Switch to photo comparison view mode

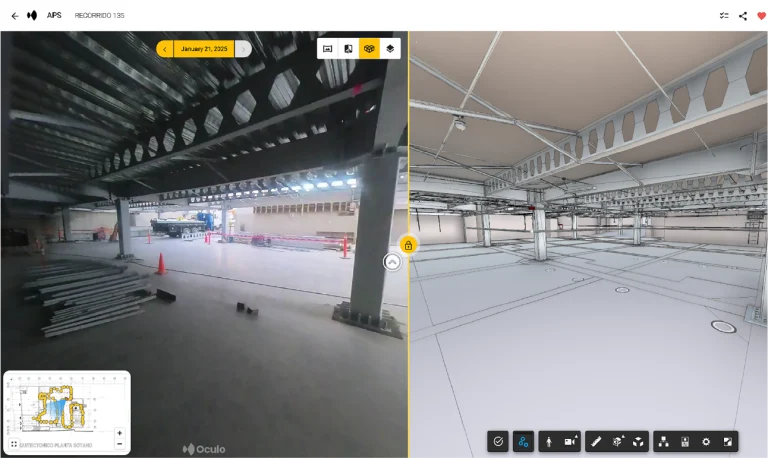tap(348, 48)
